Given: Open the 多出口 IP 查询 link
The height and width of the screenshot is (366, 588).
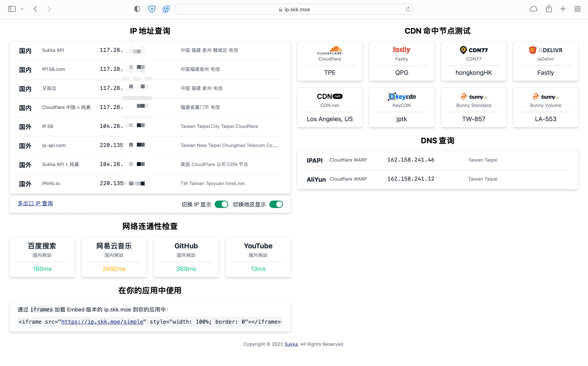Looking at the screenshot, I should coord(35,203).
